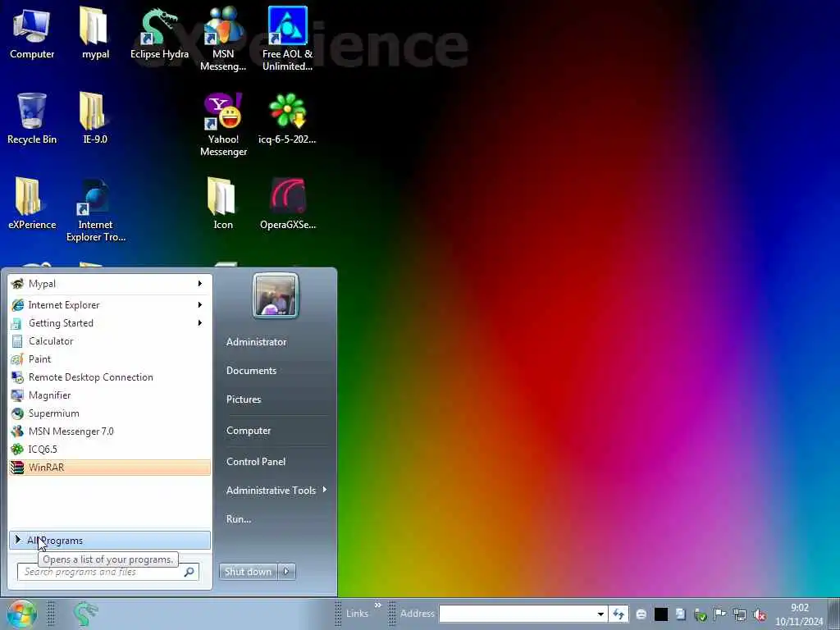Open the Administrator user folder
Screen dimensions: 840x630
(x=256, y=342)
